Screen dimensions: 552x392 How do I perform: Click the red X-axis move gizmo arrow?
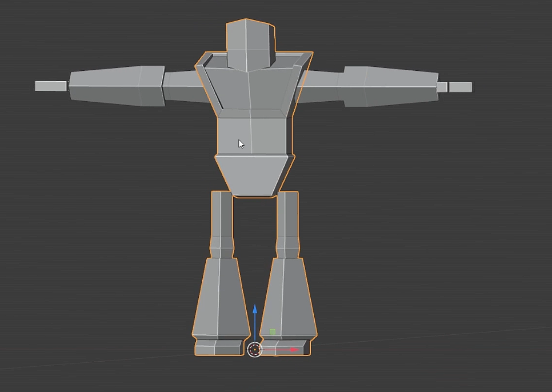click(x=294, y=350)
